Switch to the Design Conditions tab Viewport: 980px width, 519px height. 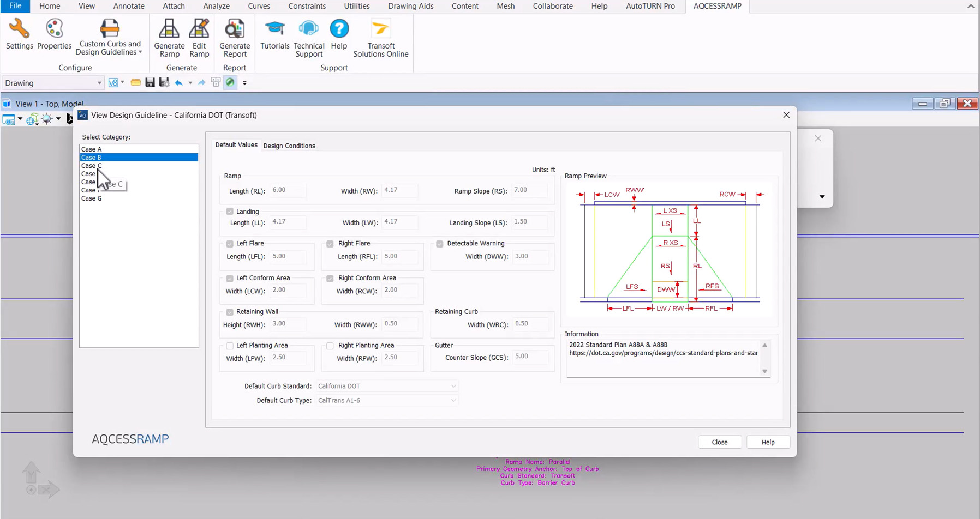point(289,145)
